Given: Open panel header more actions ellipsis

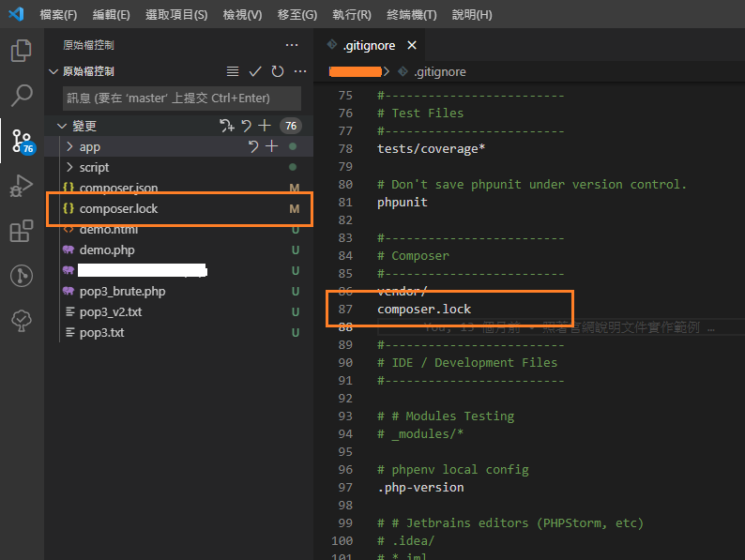Looking at the screenshot, I should (292, 45).
